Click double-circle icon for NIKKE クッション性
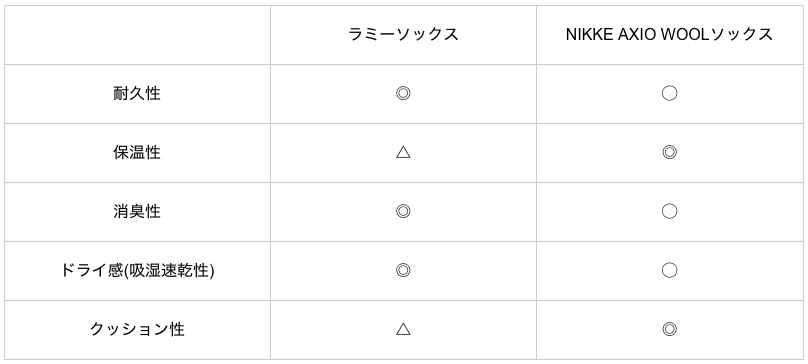The height and width of the screenshot is (364, 808). 669,329
